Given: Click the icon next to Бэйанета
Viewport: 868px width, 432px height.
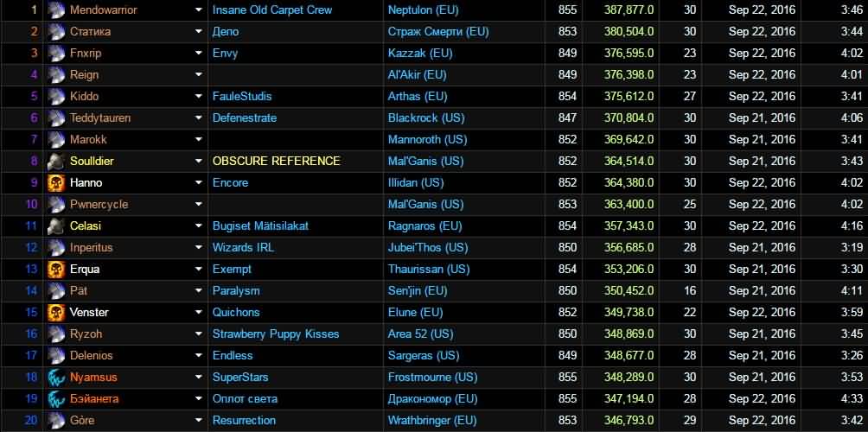Looking at the screenshot, I should (x=56, y=399).
